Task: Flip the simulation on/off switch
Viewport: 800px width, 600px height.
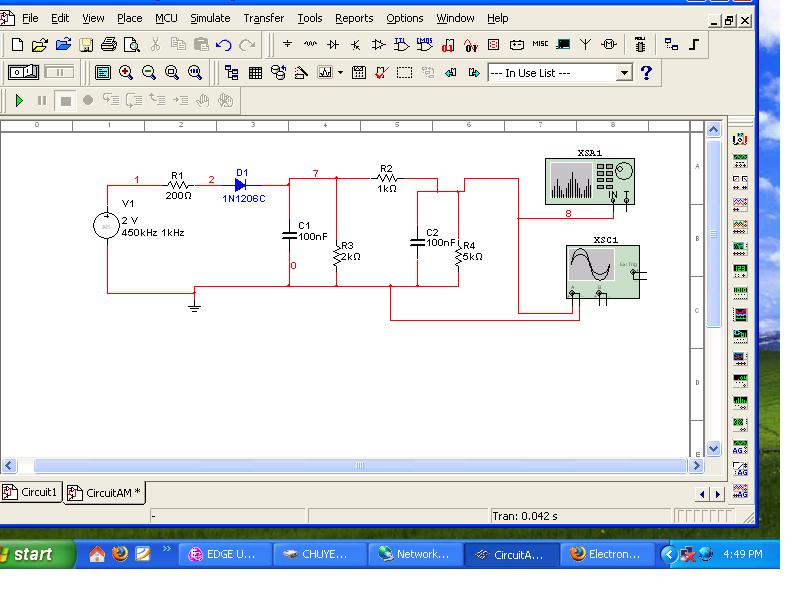Action: [23, 72]
